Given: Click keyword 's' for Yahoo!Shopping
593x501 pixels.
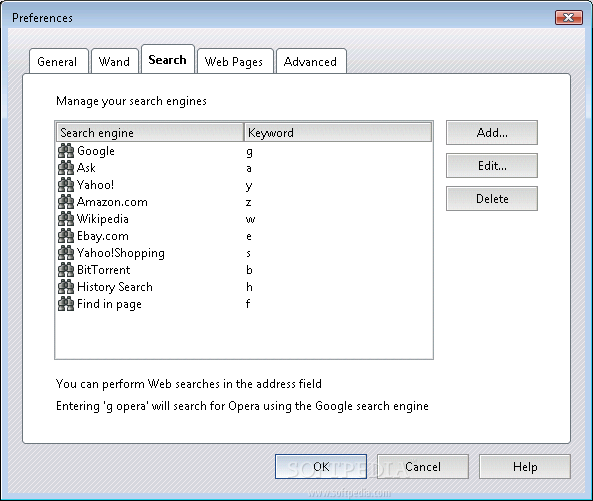Looking at the screenshot, I should 248,253.
